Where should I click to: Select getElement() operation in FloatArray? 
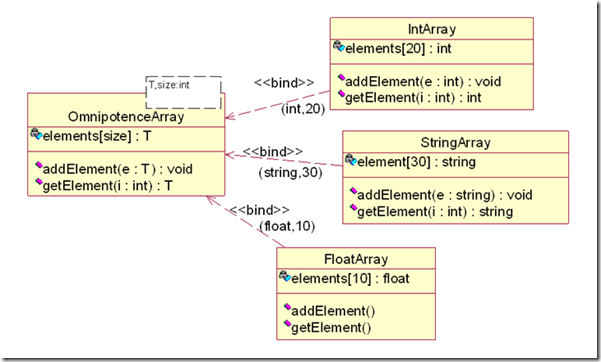coord(331,327)
